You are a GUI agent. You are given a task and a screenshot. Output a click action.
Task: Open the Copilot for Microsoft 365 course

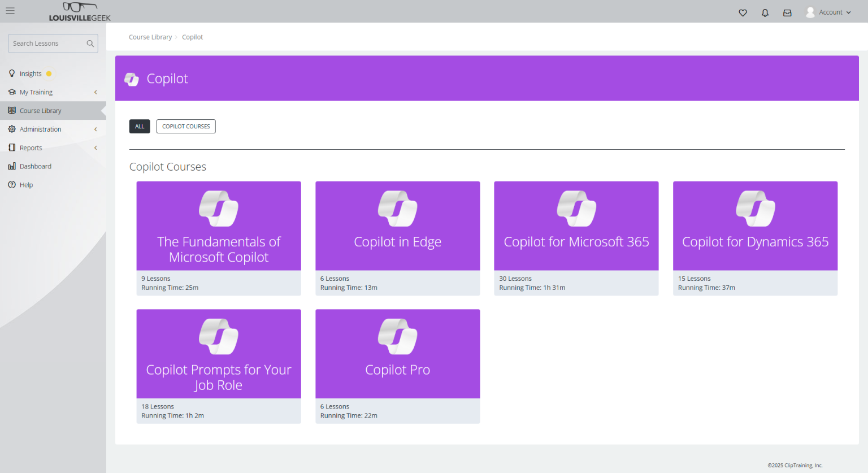point(576,225)
